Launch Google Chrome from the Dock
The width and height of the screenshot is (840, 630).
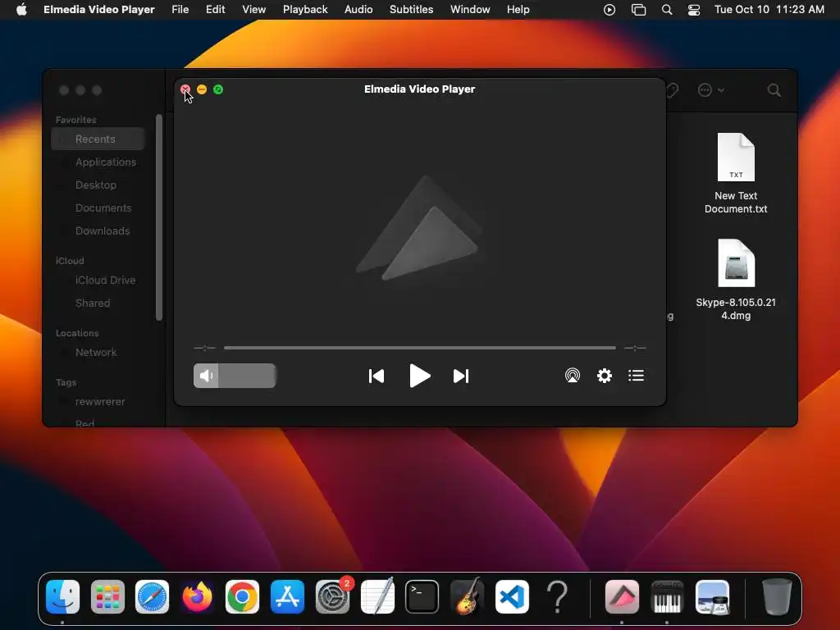(242, 596)
